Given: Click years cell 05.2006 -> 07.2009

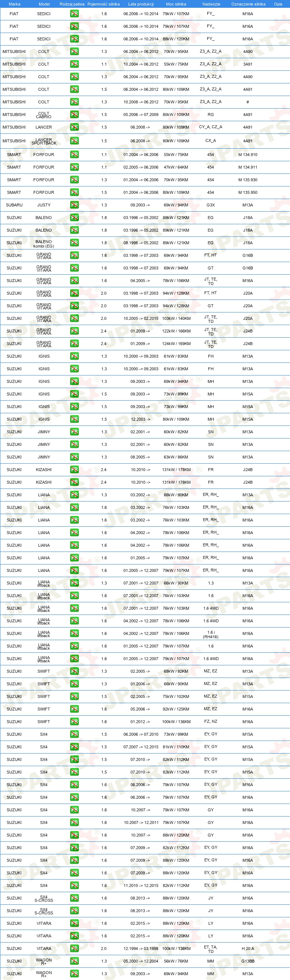Looking at the screenshot, I should pos(141,115).
